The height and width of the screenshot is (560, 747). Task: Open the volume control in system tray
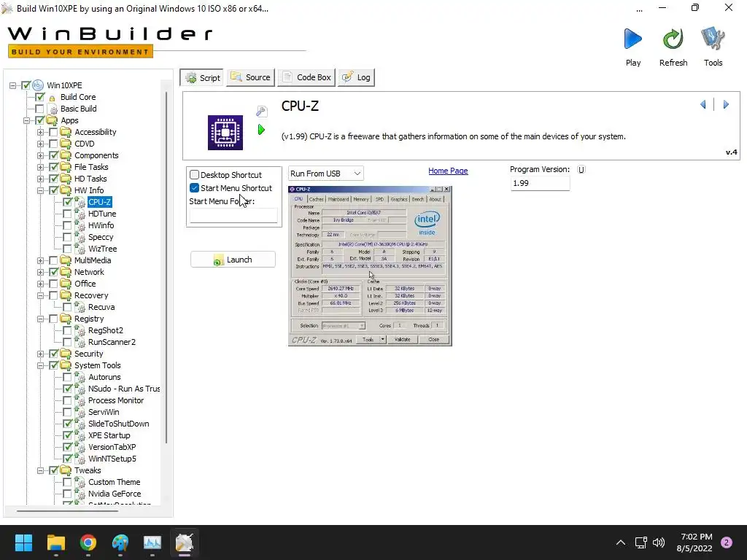click(x=659, y=542)
